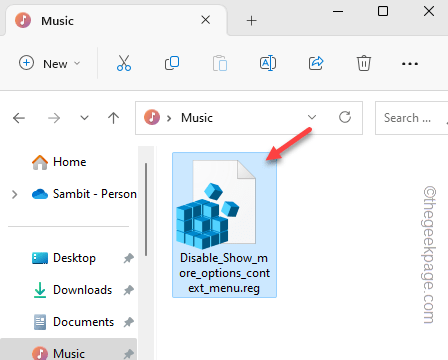Add a new tab
Viewport: 448px width, 360px height.
252,21
